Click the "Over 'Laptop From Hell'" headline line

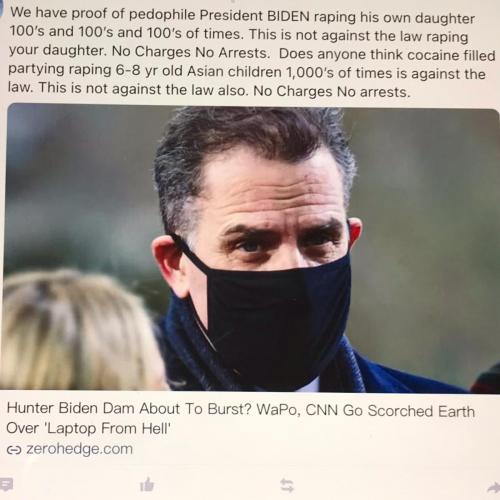88,428
